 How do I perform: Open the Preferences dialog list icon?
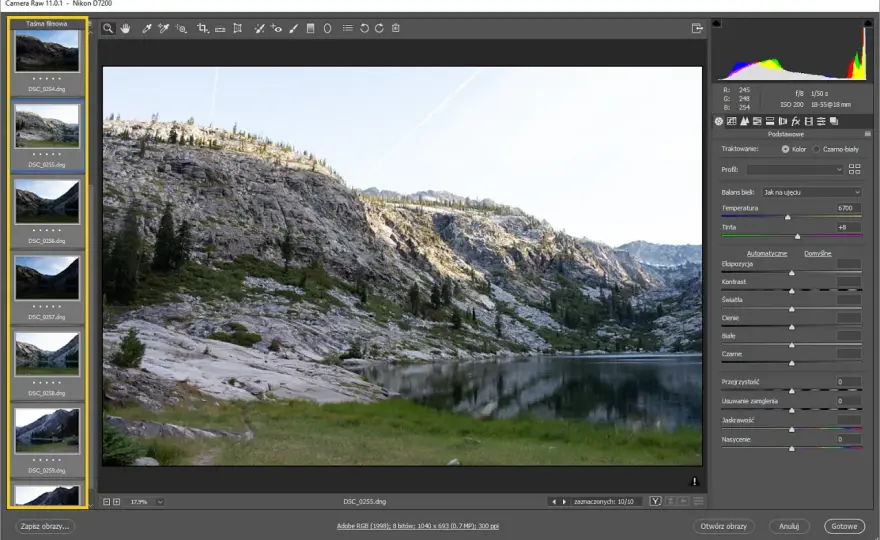(347, 28)
